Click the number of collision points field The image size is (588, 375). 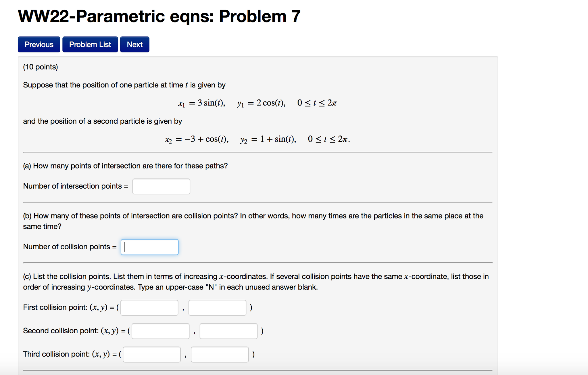point(149,247)
